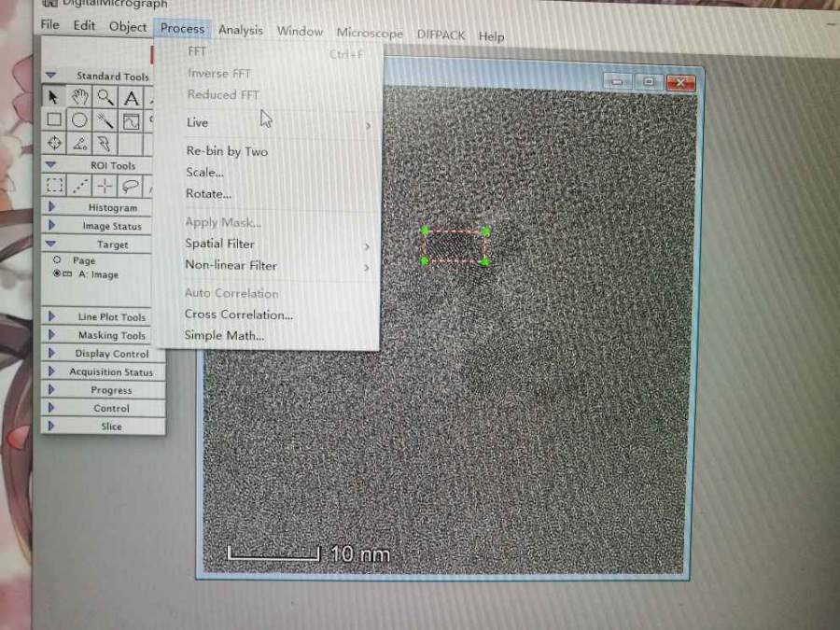
Task: Open the Spatial Filter submenu
Action: click(x=219, y=245)
